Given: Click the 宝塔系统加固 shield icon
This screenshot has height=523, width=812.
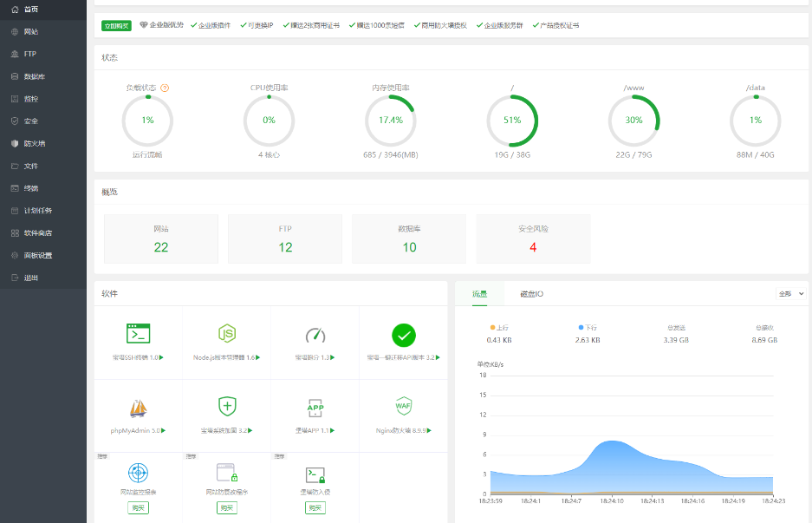Looking at the screenshot, I should (x=227, y=406).
